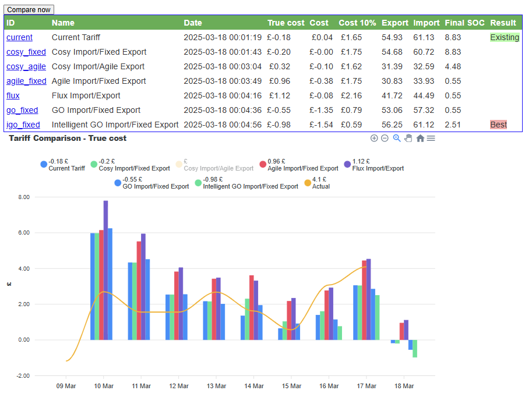Viewport: 532px width, 401px height.
Task: Click the 18 Mar x-axis label
Action: [x=404, y=386]
